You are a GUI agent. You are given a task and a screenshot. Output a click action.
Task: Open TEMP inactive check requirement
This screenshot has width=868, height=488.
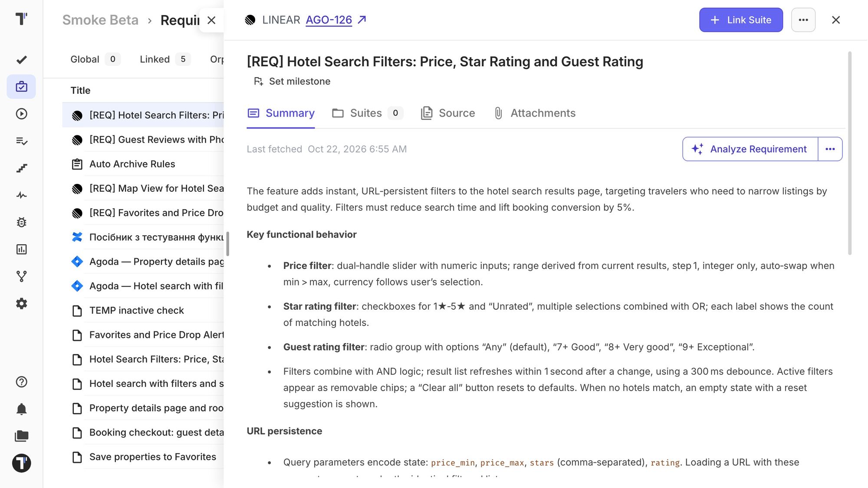click(x=143, y=311)
